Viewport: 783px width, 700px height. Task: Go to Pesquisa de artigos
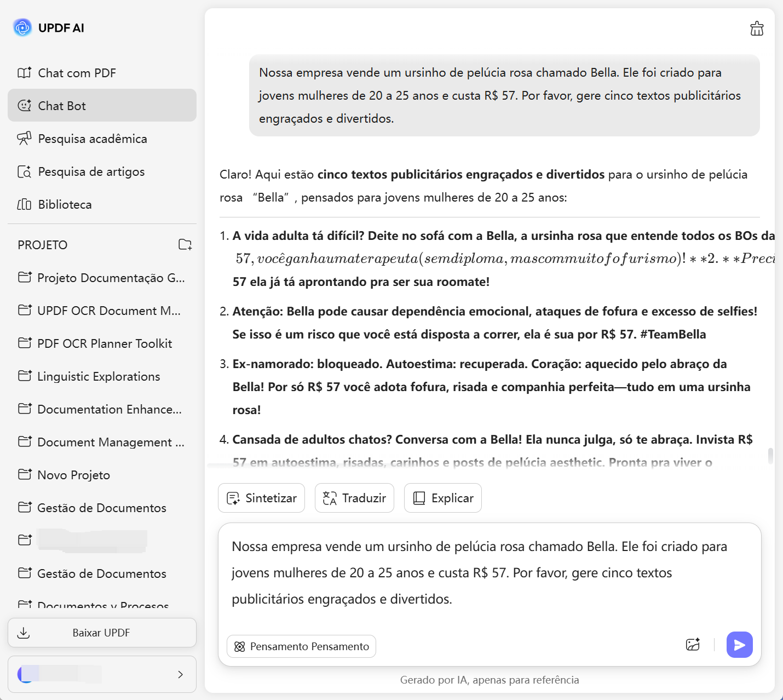91,171
